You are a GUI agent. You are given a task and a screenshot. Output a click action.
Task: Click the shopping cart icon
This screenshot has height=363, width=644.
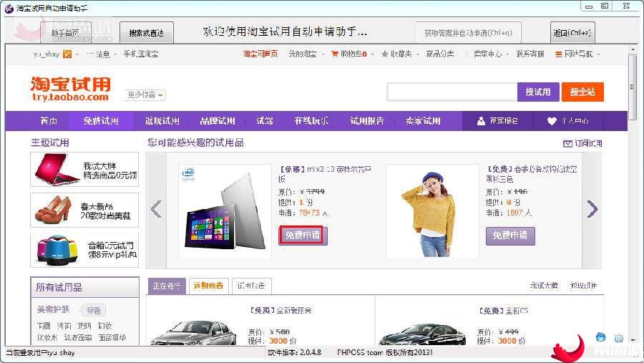[335, 54]
